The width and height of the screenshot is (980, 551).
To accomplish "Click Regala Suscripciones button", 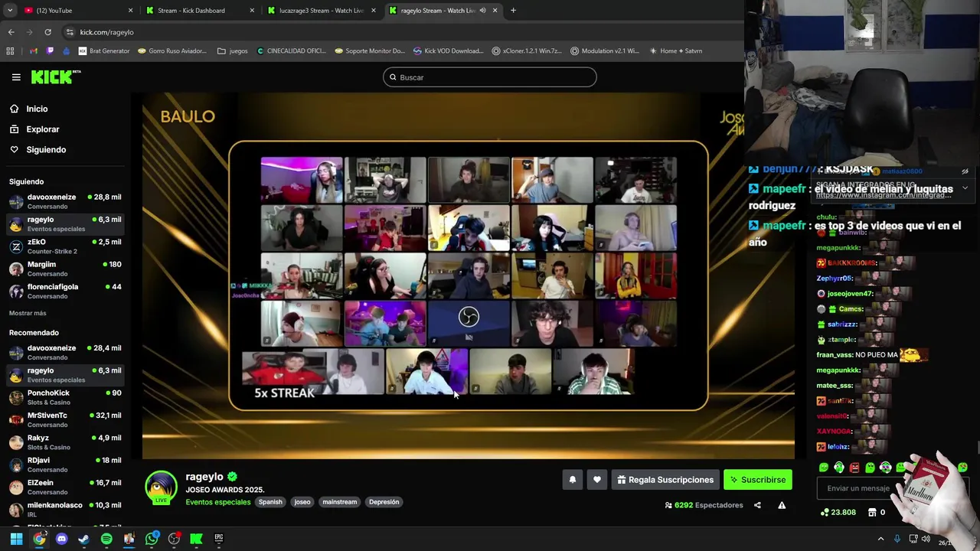I will coord(665,480).
